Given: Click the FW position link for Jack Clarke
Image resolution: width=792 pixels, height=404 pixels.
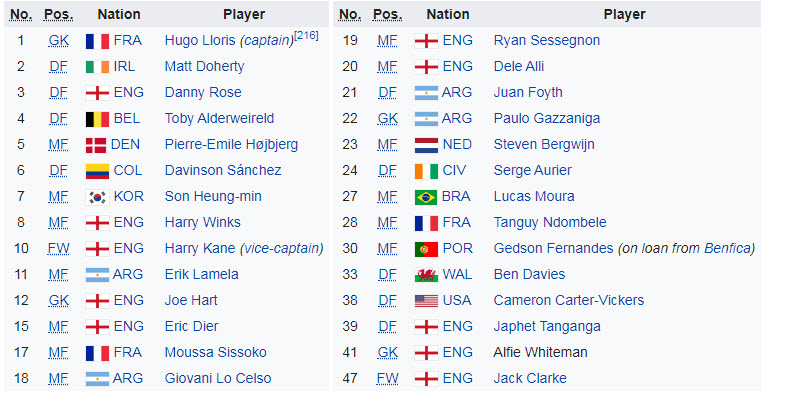Looking at the screenshot, I should tap(387, 379).
